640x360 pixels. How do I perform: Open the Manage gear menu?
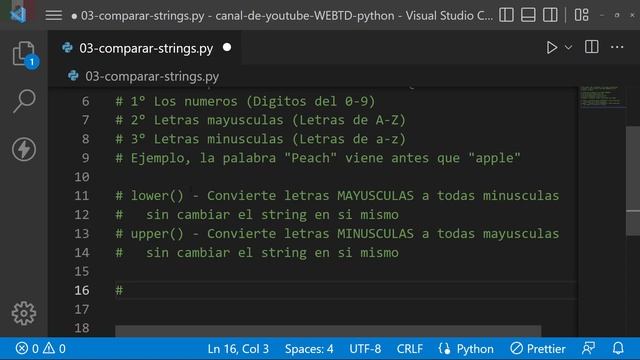[x=24, y=313]
